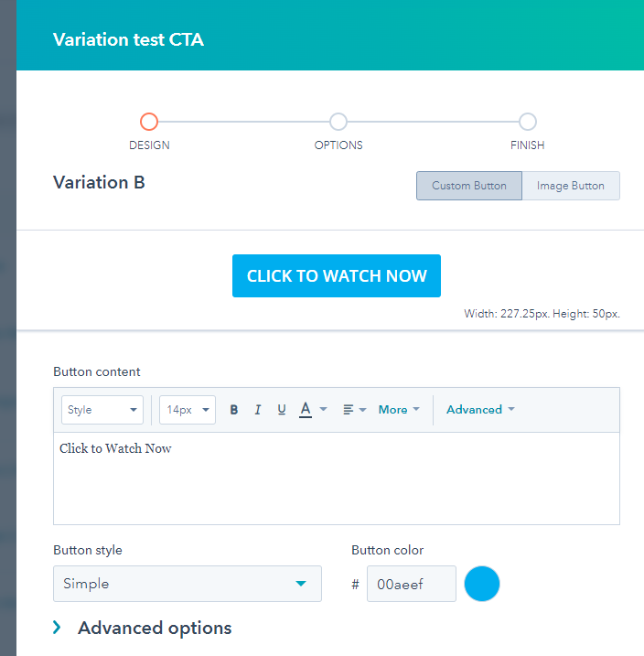The height and width of the screenshot is (656, 644).
Task: Toggle bold formatting in the editor toolbar
Action: pyautogui.click(x=234, y=410)
